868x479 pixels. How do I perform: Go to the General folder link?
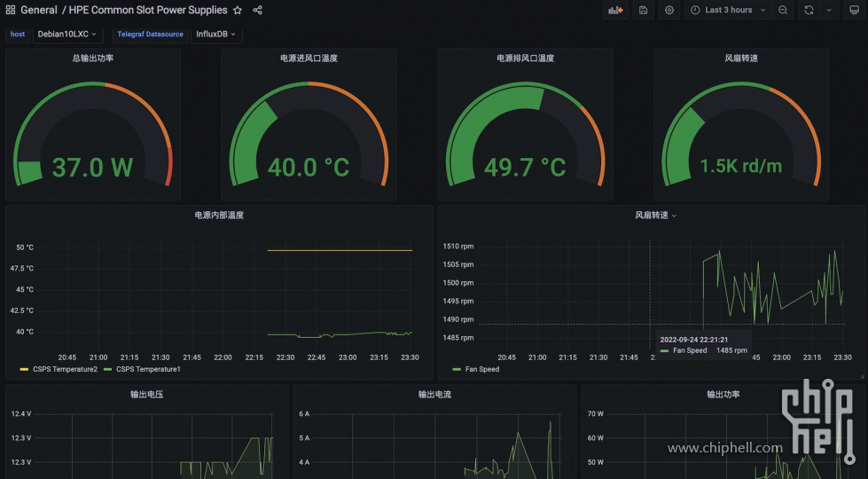(39, 10)
